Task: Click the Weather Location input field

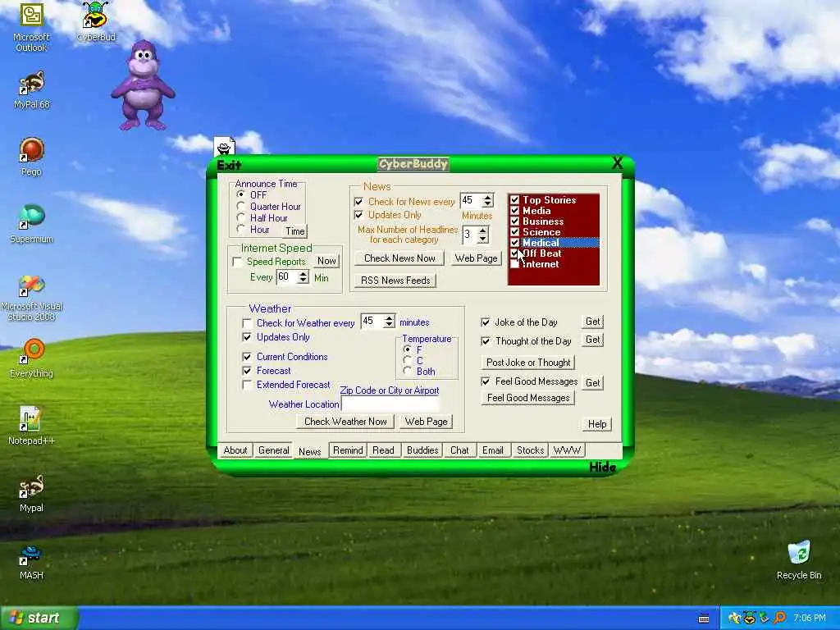Action: [390, 404]
